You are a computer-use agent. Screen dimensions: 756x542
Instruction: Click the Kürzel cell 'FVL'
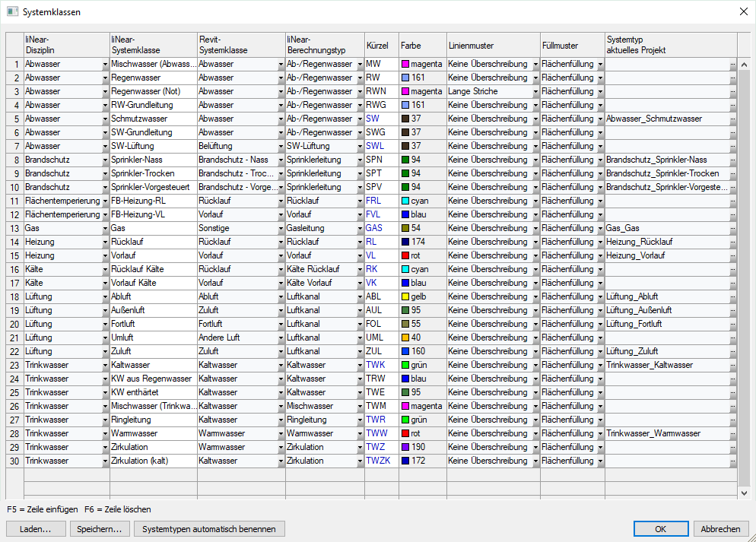pyautogui.click(x=381, y=215)
